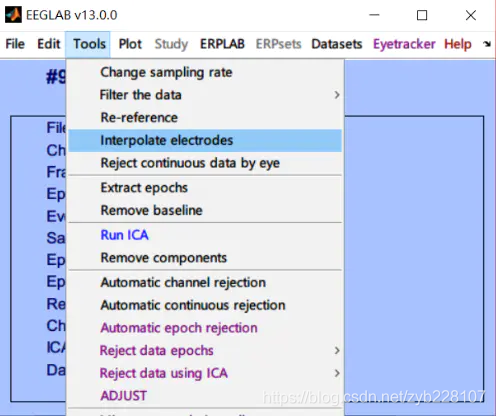Select the ADJUST menu entry
Viewport: 496px width, 416px height.
205,396
